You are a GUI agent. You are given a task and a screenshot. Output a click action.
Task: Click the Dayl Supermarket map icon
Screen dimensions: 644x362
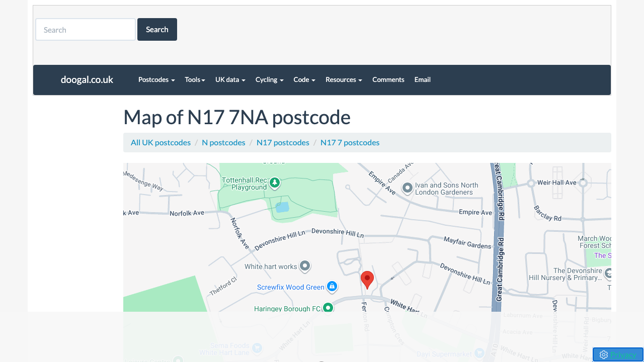tap(479, 353)
